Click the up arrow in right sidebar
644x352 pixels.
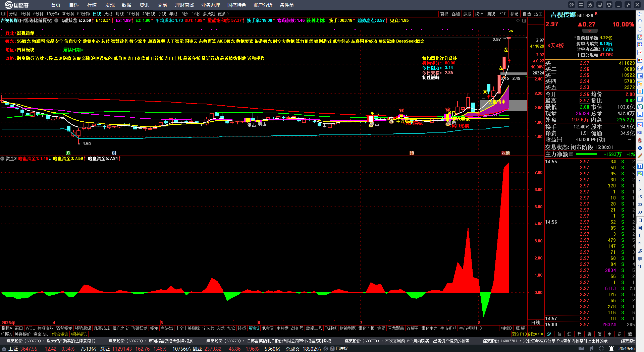point(640,22)
